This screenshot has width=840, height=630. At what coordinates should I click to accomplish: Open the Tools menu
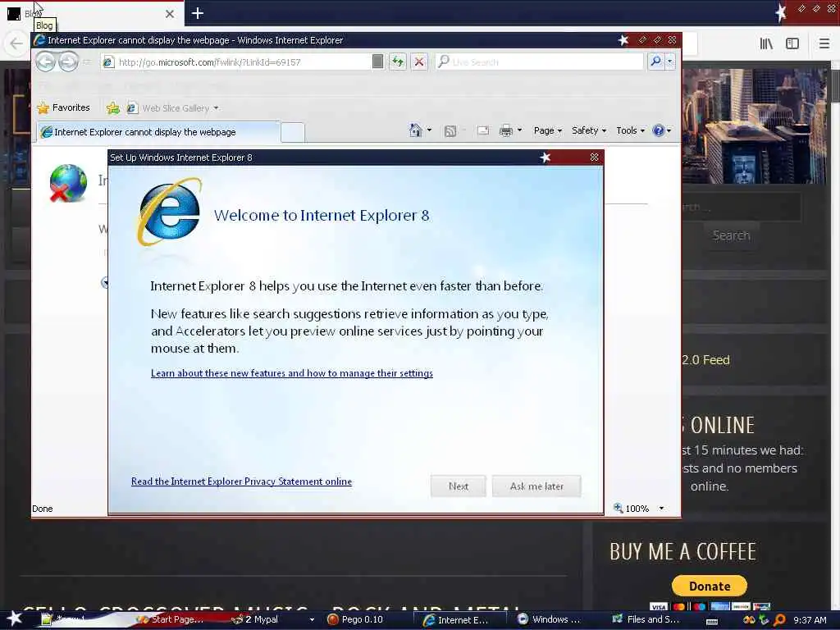click(630, 130)
